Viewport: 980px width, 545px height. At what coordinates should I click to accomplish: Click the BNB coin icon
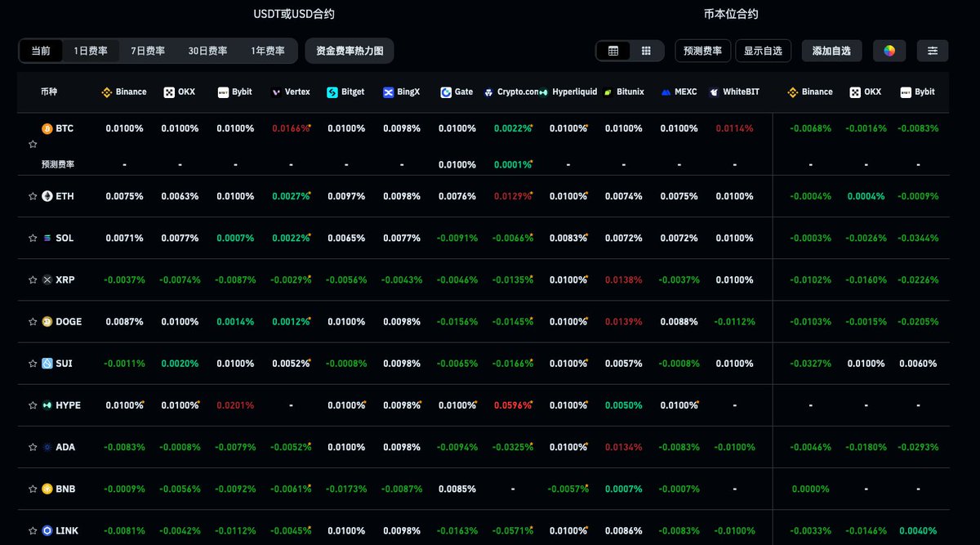pos(47,489)
